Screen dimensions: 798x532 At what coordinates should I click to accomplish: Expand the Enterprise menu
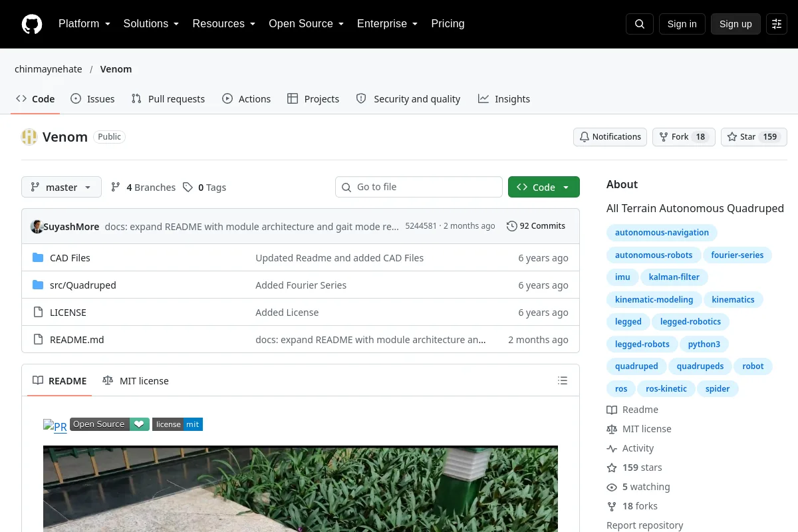(388, 24)
